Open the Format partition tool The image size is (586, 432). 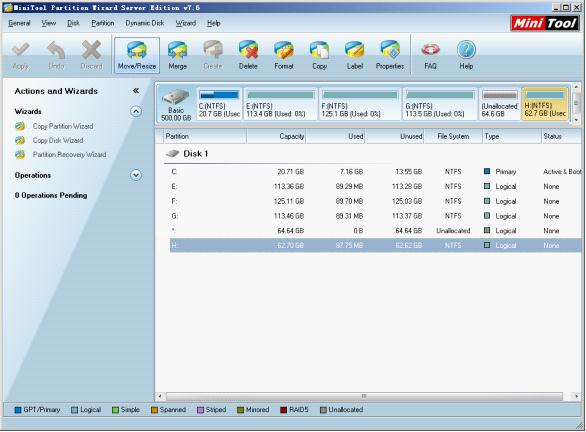tap(284, 55)
